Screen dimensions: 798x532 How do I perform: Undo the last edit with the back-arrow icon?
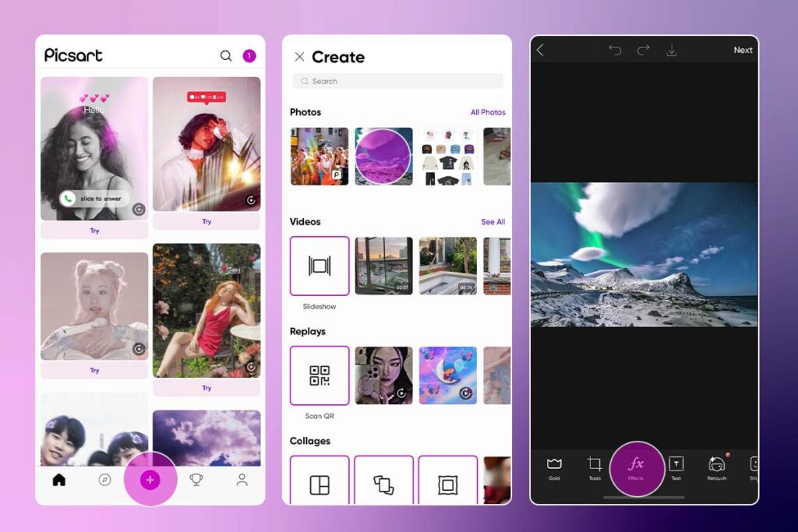pyautogui.click(x=615, y=49)
